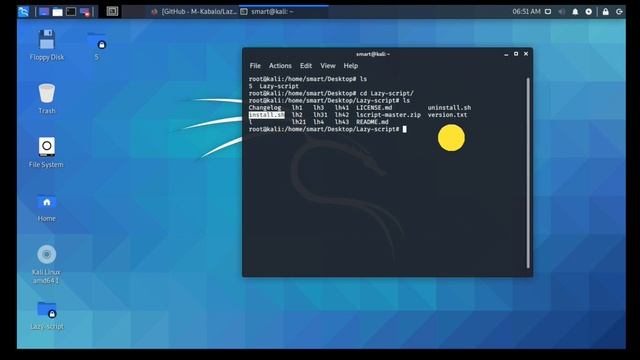Viewport: 640px width, 360px height.
Task: Click the highlighted install.sh text
Action: (267, 115)
